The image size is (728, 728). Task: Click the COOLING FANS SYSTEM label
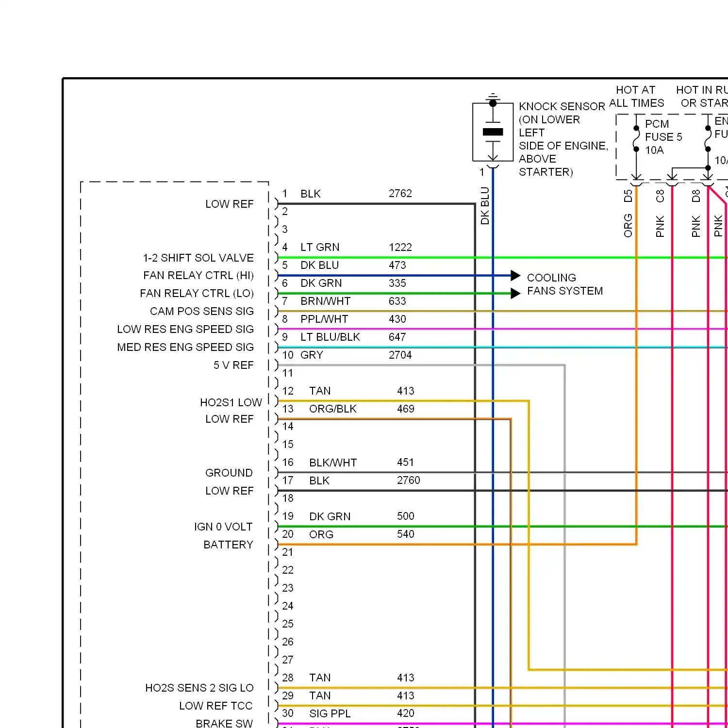tap(565, 284)
